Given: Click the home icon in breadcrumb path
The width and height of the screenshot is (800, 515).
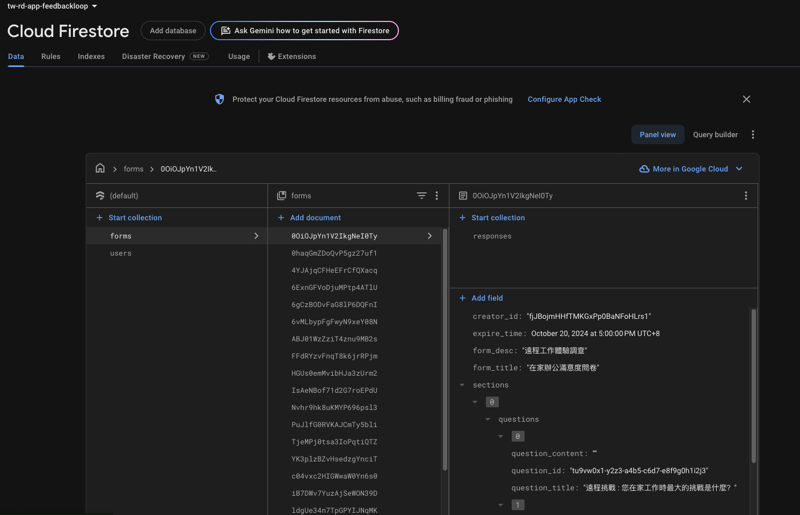Looking at the screenshot, I should point(100,169).
